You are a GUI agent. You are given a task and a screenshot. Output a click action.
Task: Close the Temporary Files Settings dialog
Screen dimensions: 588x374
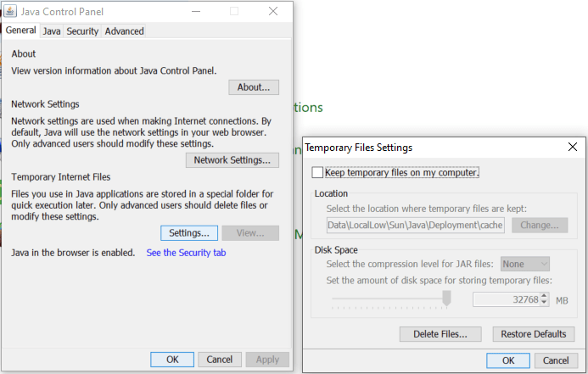[572, 147]
